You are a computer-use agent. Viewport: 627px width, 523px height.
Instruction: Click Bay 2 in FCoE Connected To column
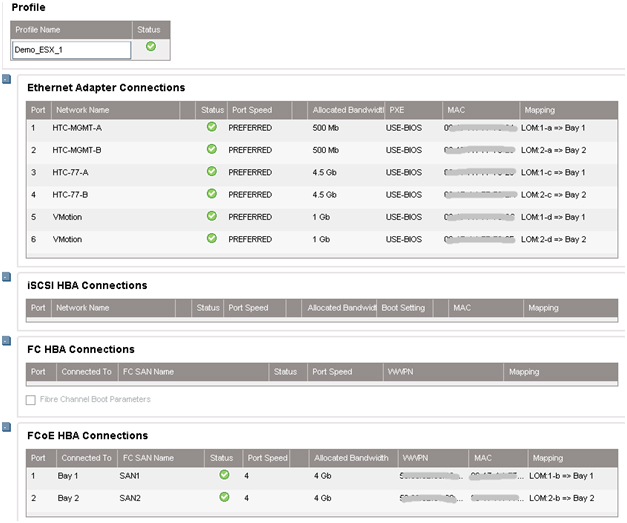(68, 498)
